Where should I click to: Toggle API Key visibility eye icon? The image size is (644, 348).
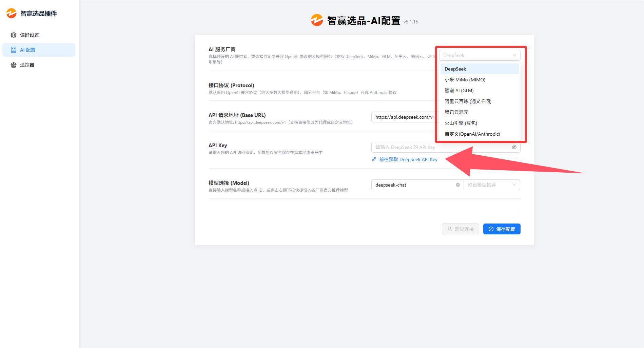[514, 147]
